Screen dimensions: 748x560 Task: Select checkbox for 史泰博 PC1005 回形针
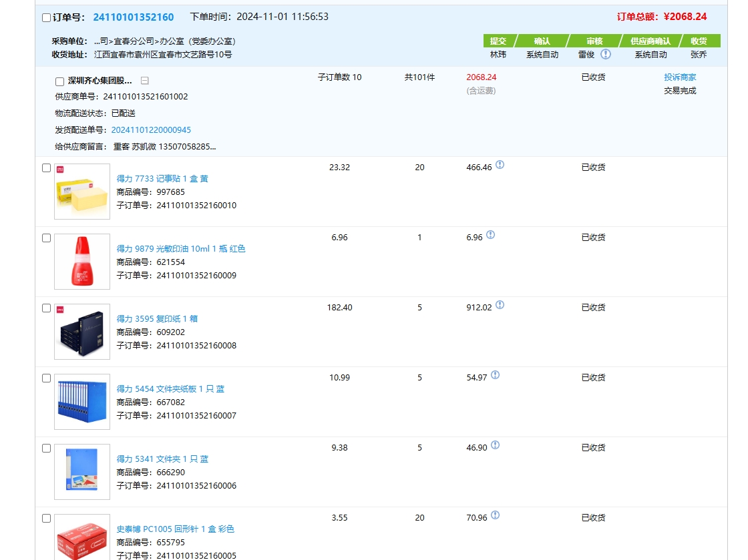pos(46,518)
